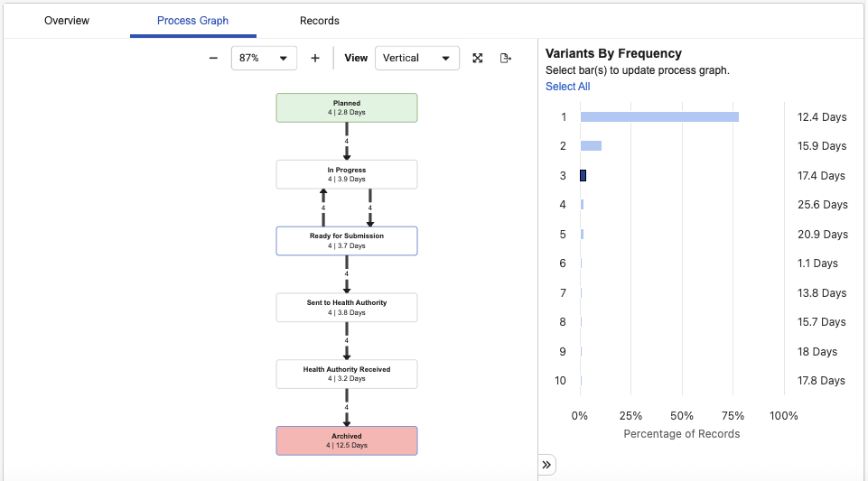This screenshot has height=481, width=868.
Task: Zoom in with the plus icon
Action: (x=315, y=58)
